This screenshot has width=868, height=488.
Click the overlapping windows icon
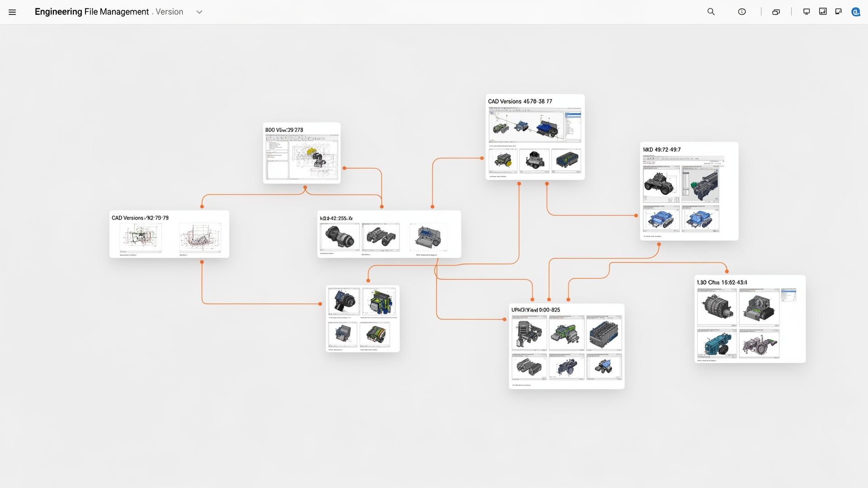(x=776, y=12)
